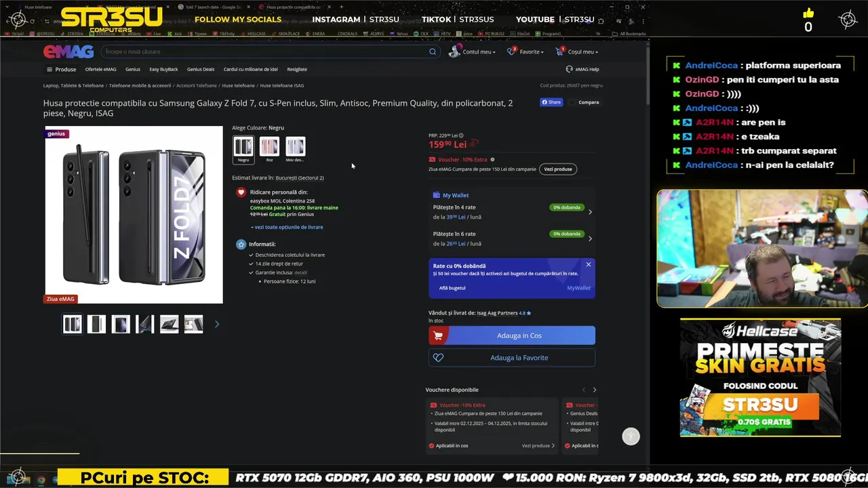
Task: Go to Ofertele eMAG
Action: (x=100, y=69)
